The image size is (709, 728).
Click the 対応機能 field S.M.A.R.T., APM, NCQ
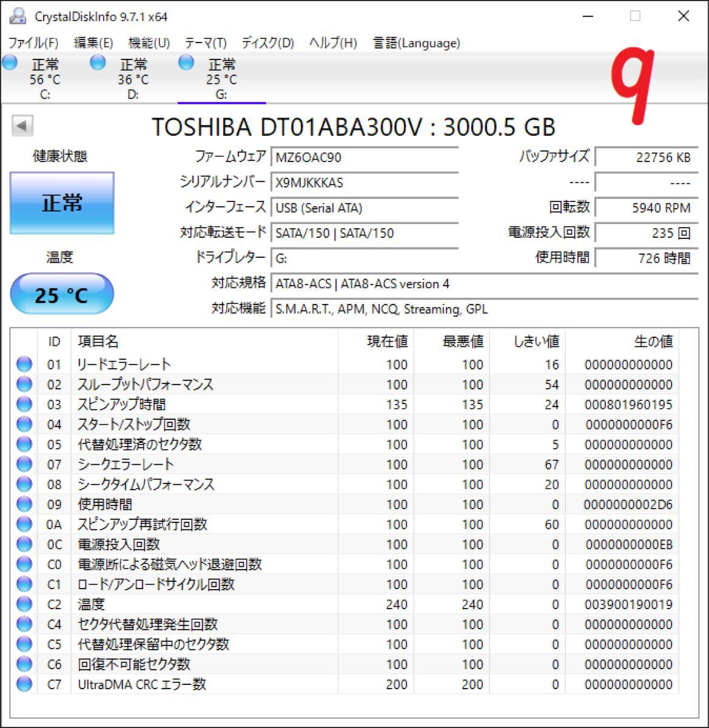point(484,309)
